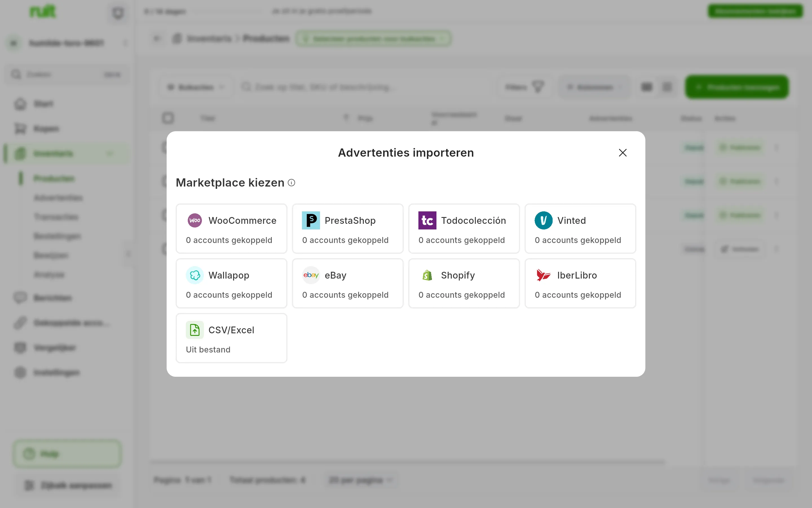
Task: Switch to grid view icon
Action: 646,87
